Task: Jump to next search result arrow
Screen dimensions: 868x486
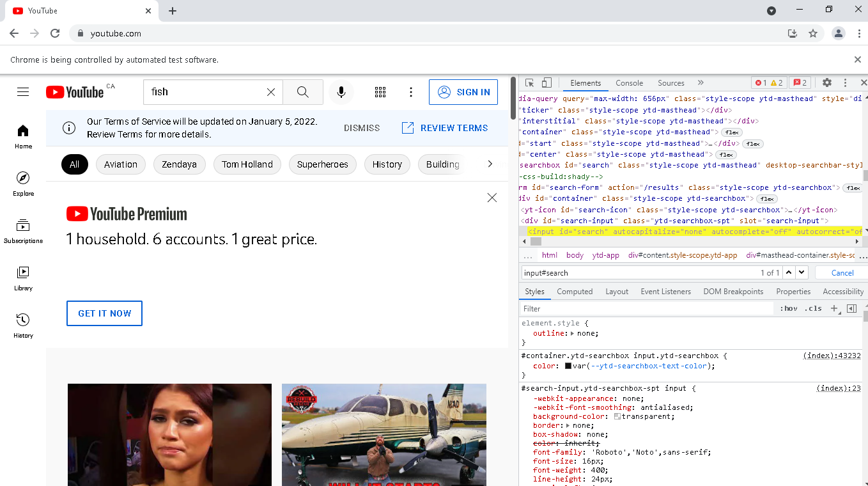Action: tap(802, 272)
